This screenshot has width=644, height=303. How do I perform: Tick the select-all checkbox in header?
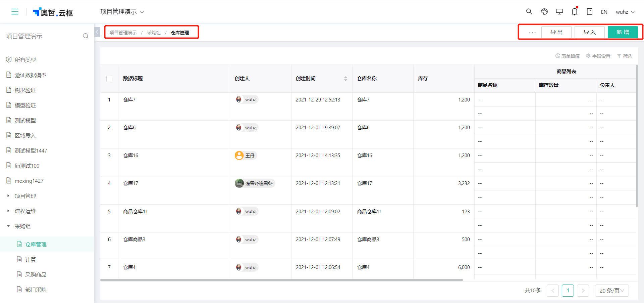pyautogui.click(x=109, y=79)
